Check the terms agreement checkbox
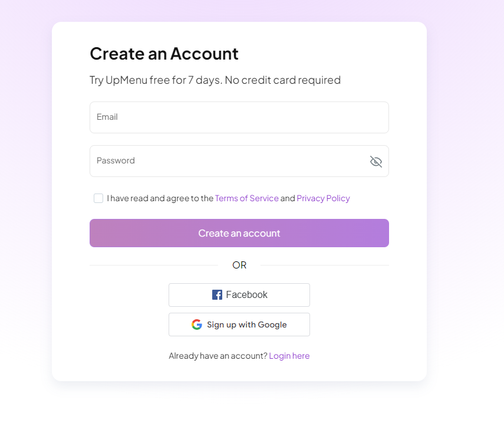The width and height of the screenshot is (504, 426). [98, 198]
